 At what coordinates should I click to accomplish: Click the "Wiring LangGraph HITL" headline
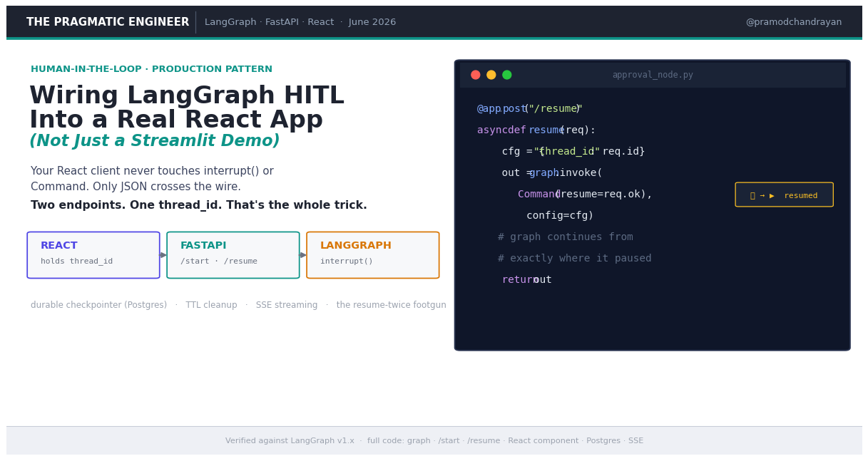click(187, 96)
